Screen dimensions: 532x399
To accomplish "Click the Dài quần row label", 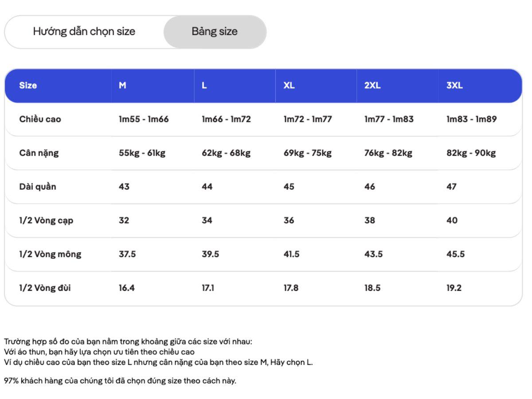I will point(38,187).
